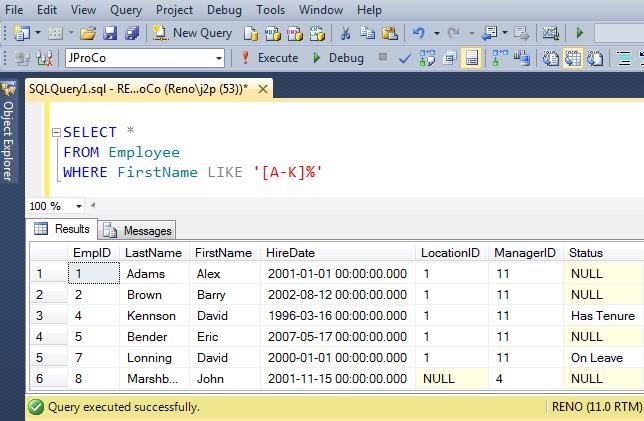Screen dimensions: 644x421
Task: Toggle Include Actual Execution Plan
Action: pos(500,58)
